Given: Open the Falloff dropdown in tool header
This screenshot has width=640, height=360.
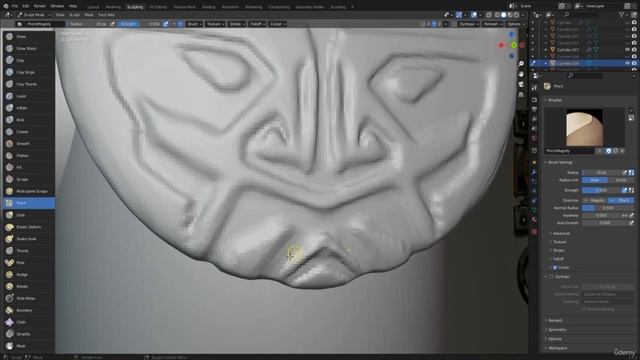Looking at the screenshot, I should point(257,24).
